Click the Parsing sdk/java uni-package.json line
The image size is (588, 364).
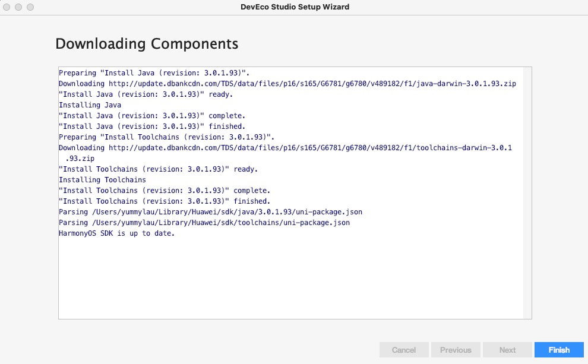(210, 212)
